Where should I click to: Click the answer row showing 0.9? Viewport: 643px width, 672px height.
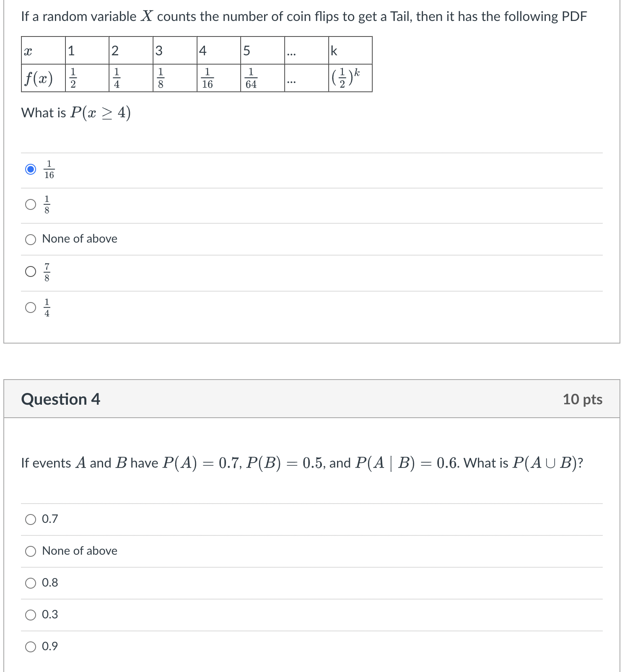pos(49,646)
